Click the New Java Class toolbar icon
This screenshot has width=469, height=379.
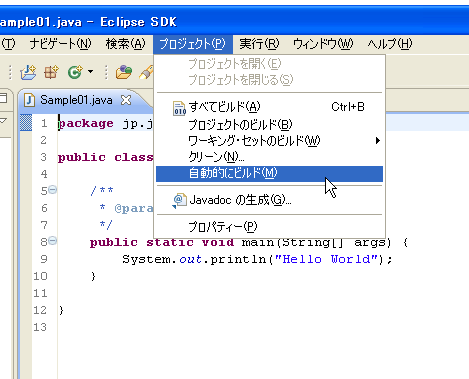[75, 72]
